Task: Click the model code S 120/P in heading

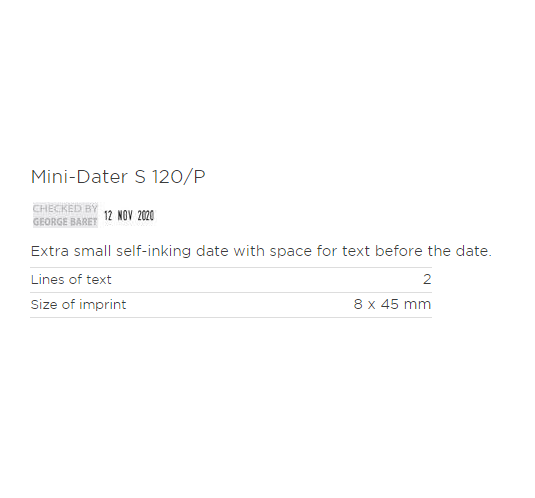Action: [170, 177]
